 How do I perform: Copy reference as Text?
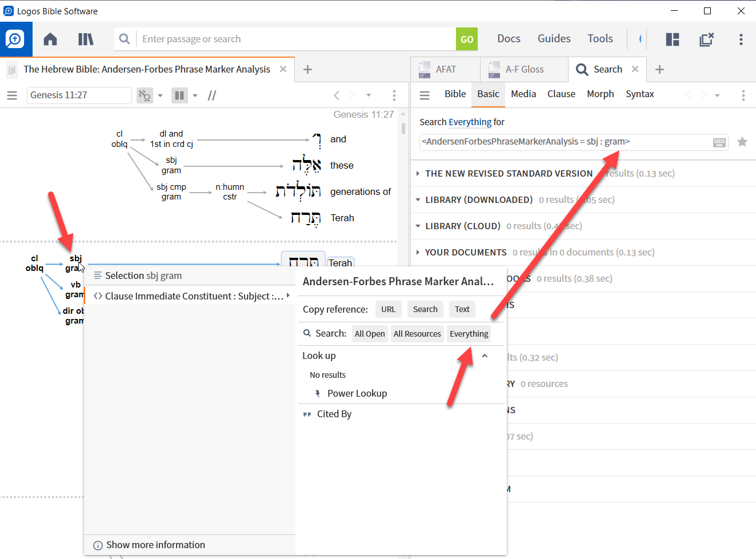462,309
